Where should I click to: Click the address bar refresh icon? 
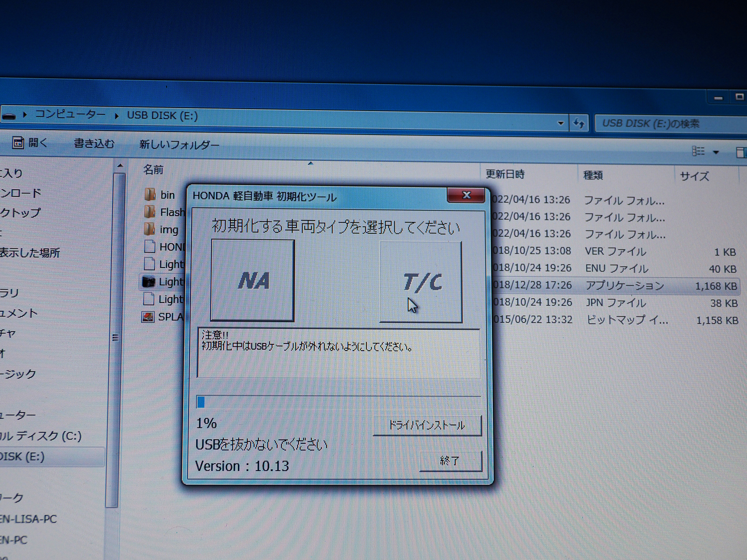[579, 123]
